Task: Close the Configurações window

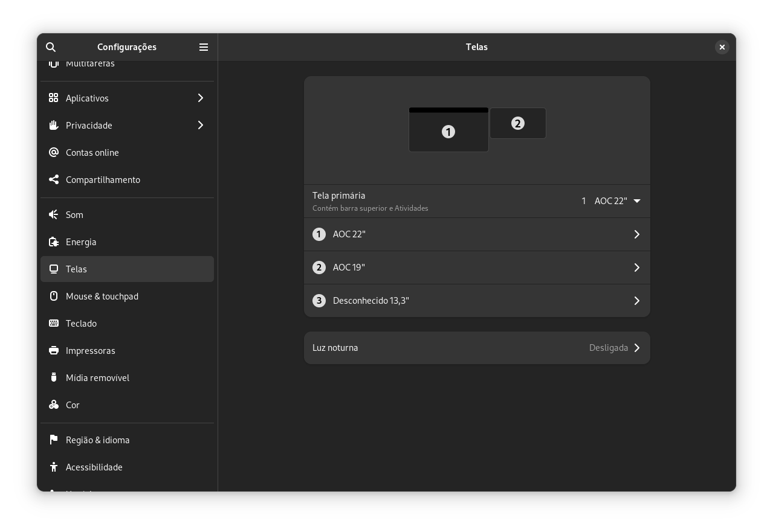Action: 722,47
